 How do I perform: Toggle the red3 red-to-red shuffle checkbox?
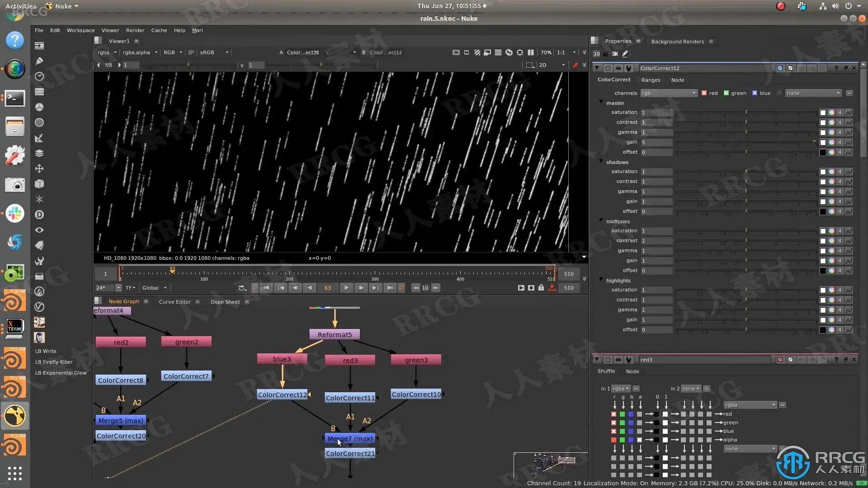tap(613, 414)
